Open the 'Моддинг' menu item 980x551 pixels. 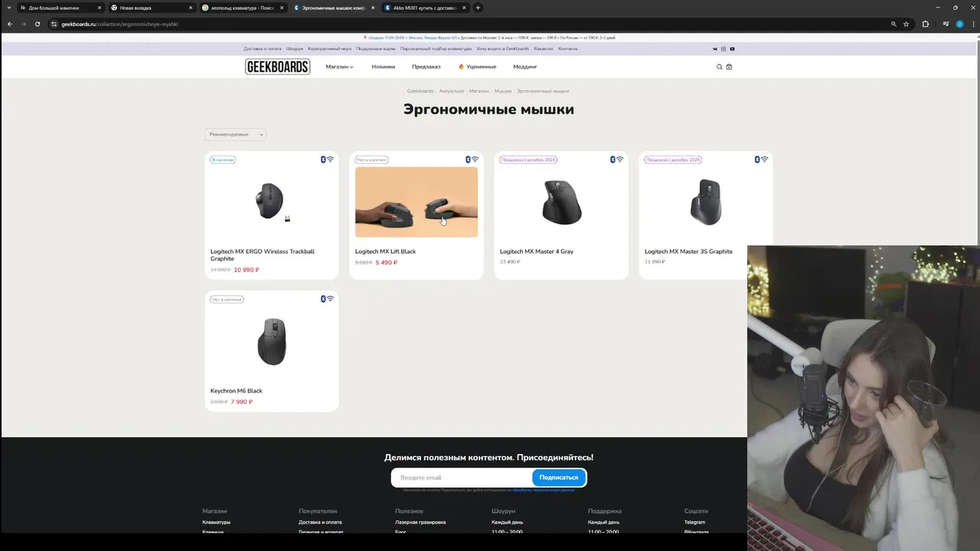525,67
